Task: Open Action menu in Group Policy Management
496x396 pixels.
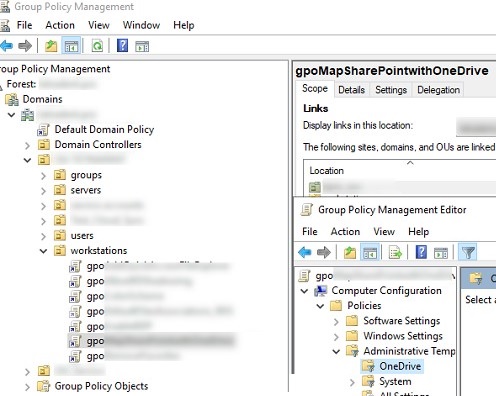Action: coord(60,25)
